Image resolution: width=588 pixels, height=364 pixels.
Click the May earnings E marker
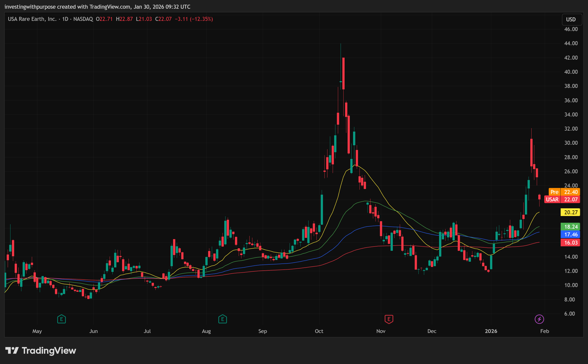pos(61,319)
